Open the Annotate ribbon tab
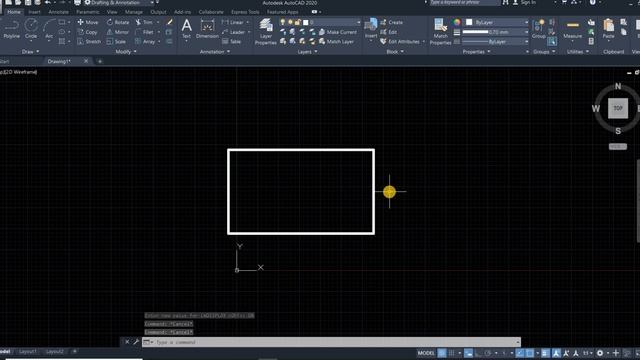The image size is (640, 360). (58, 12)
